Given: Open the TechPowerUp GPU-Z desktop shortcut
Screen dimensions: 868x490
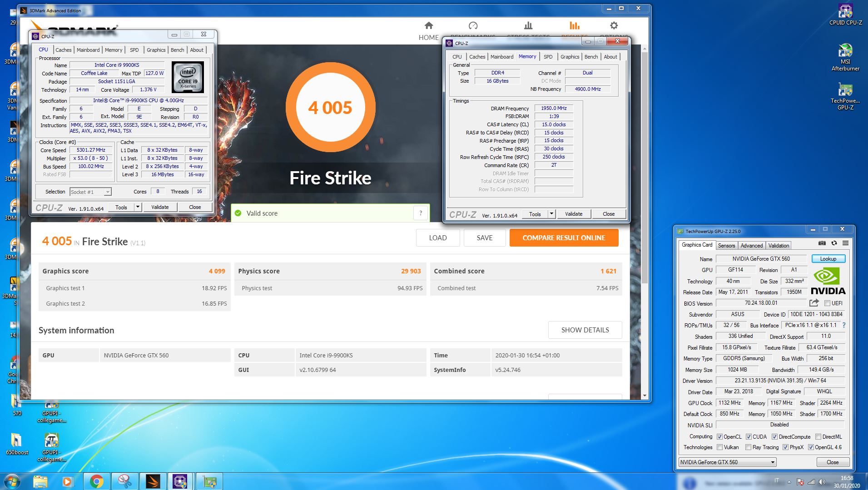Looking at the screenshot, I should (x=845, y=96).
